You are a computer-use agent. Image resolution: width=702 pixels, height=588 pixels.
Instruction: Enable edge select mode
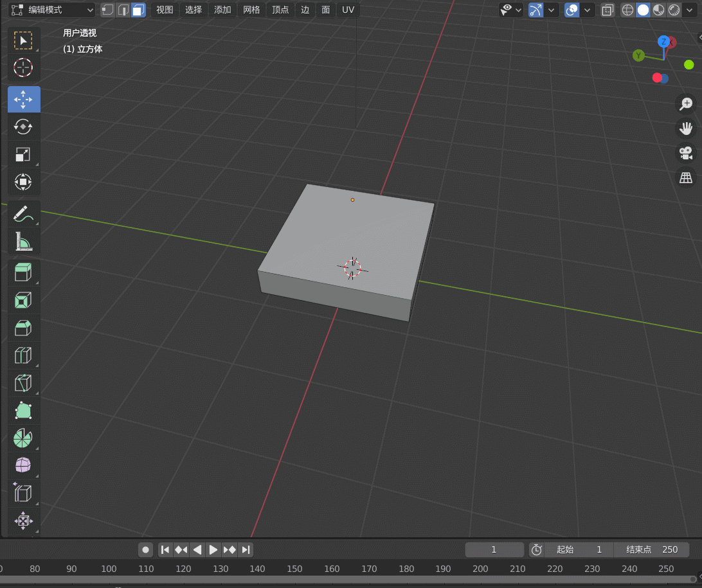(x=123, y=10)
